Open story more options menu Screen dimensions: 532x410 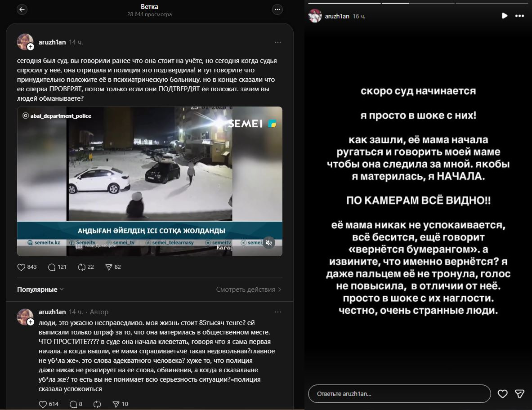click(x=519, y=16)
